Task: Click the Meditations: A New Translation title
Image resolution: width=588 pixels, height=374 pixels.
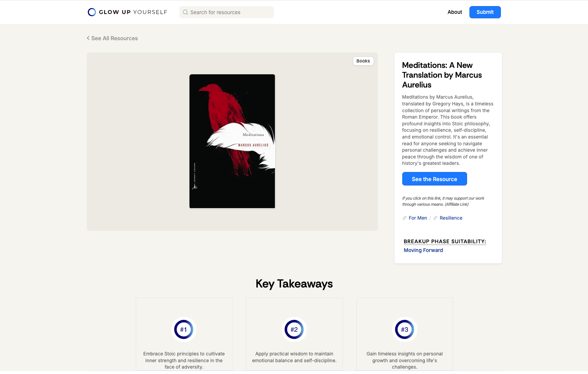Action: [x=442, y=75]
